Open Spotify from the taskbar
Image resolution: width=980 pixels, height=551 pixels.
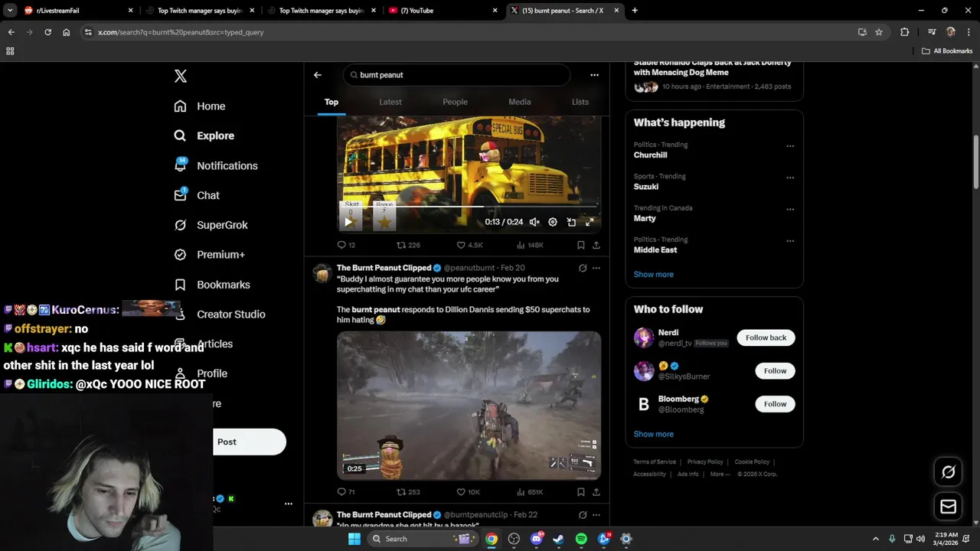coord(581,539)
